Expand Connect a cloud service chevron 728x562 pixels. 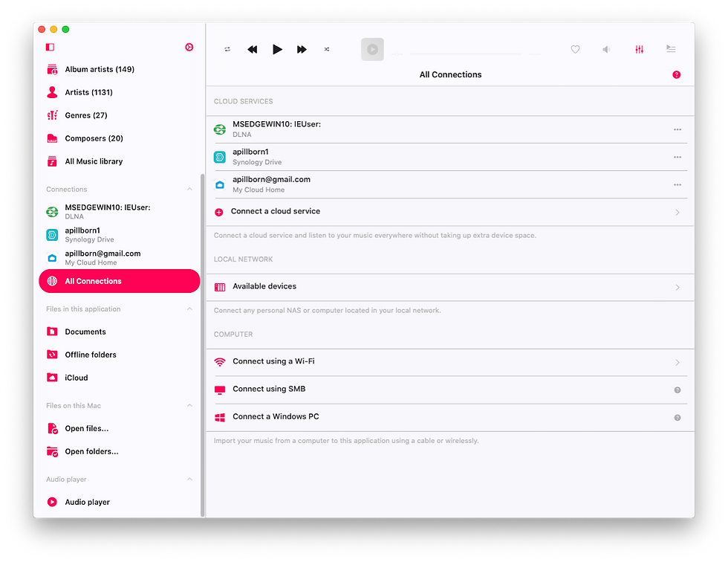pos(677,213)
